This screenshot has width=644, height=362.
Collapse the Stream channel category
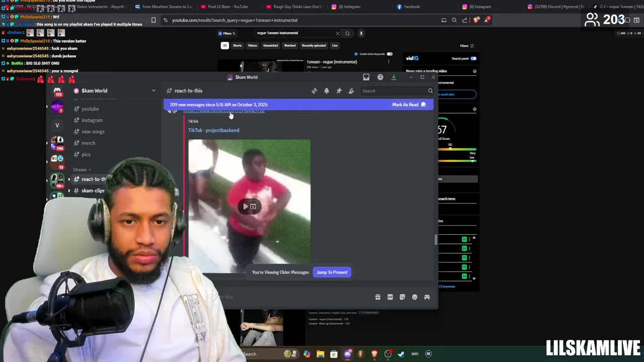coord(82,170)
